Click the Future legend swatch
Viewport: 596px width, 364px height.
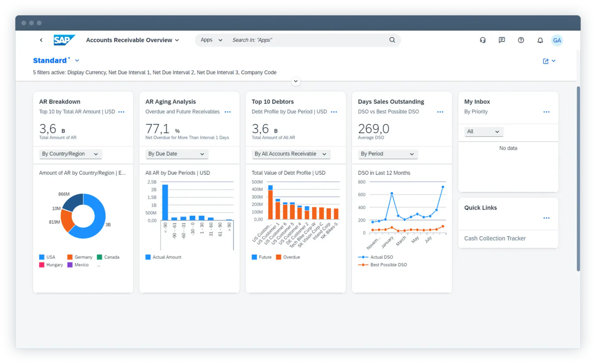tap(254, 257)
